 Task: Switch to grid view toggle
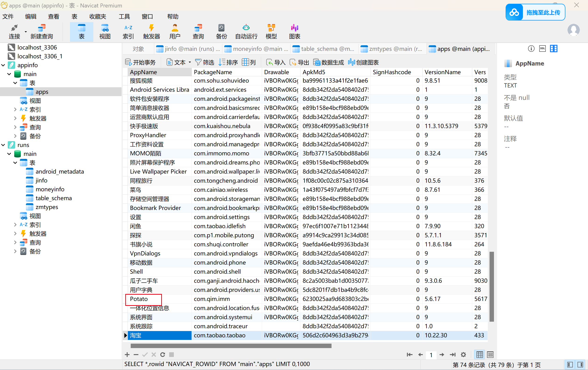tap(479, 354)
